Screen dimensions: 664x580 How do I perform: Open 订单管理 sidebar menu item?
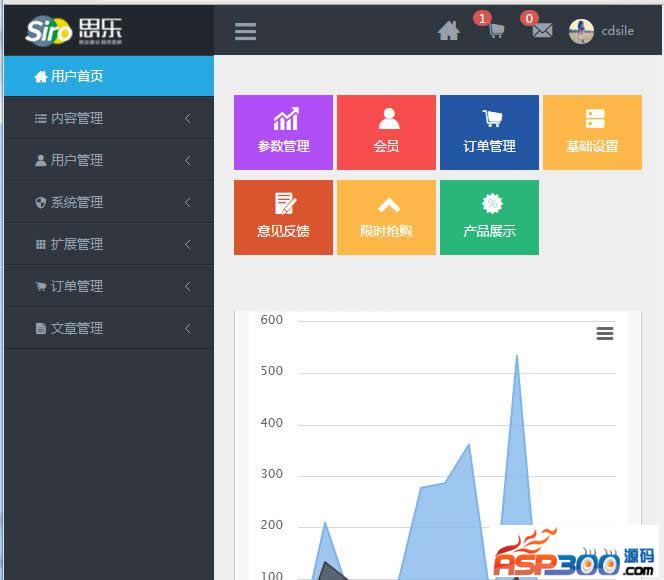[x=109, y=286]
